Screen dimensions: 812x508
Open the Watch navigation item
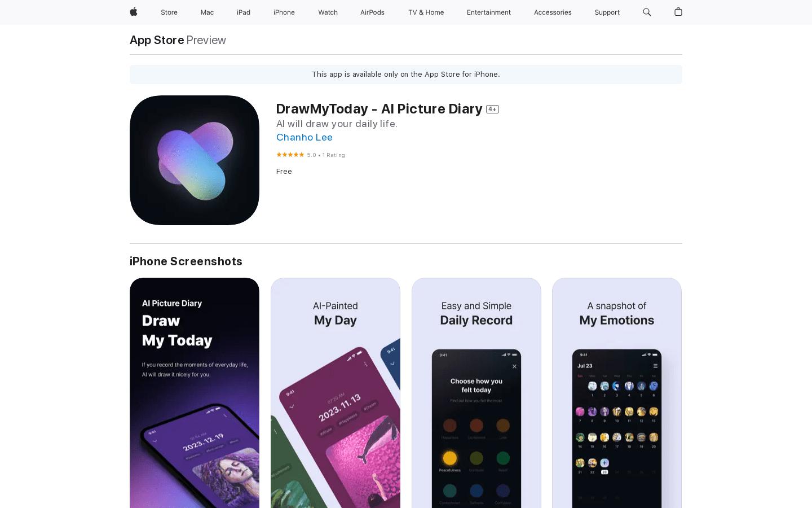pos(328,12)
